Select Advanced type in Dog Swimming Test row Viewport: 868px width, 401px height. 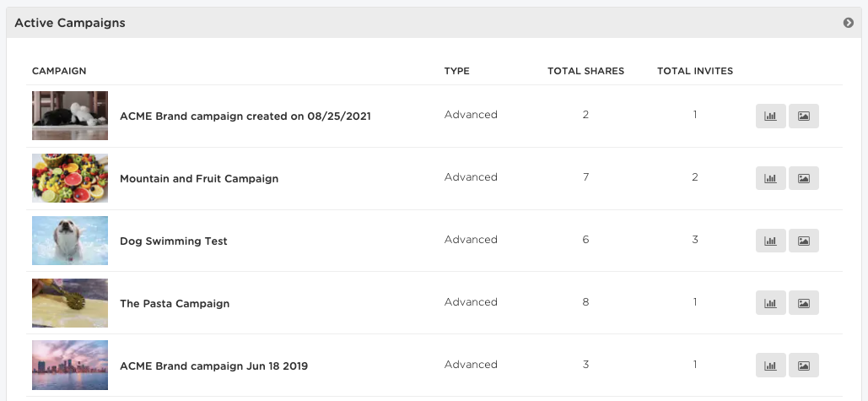tap(471, 239)
